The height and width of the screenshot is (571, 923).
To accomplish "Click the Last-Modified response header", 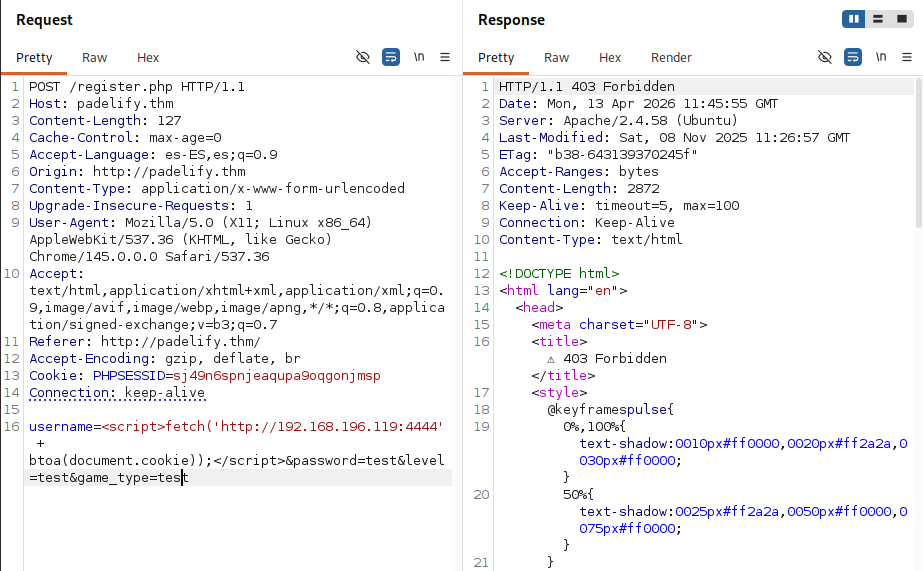I will [675, 138].
